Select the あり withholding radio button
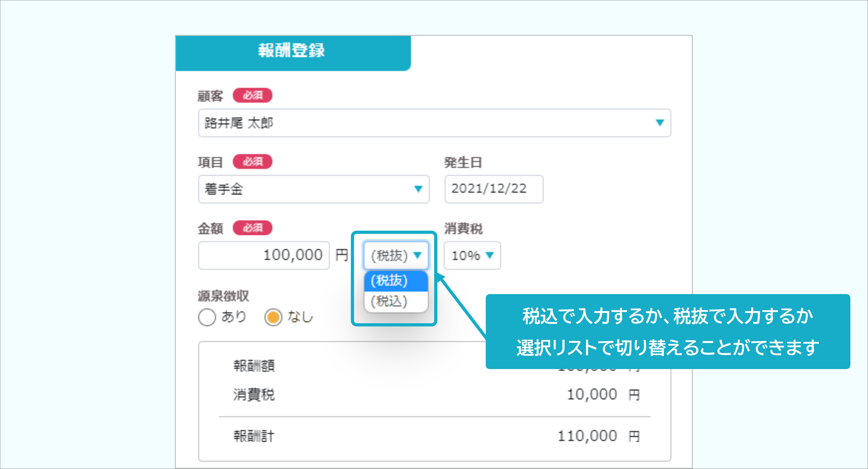 click(207, 317)
